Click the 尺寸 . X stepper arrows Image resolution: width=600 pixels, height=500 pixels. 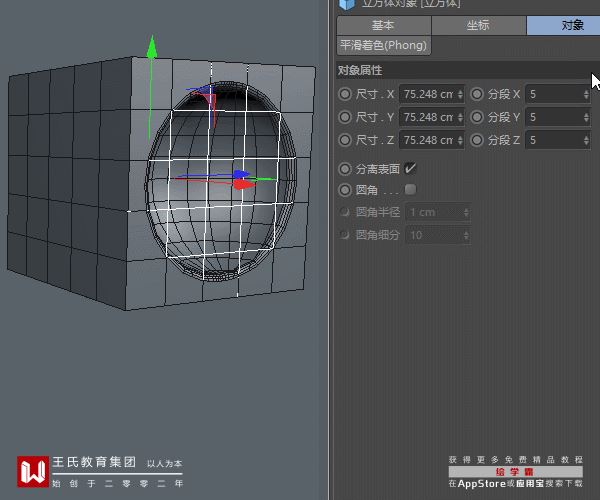(460, 94)
